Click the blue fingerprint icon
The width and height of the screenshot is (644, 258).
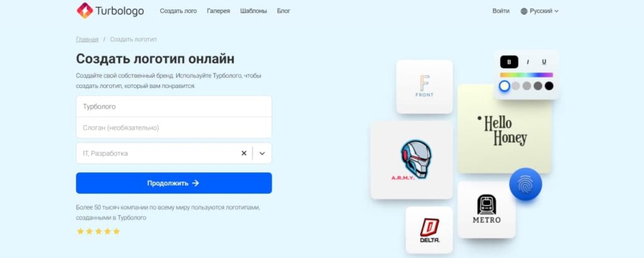click(526, 184)
